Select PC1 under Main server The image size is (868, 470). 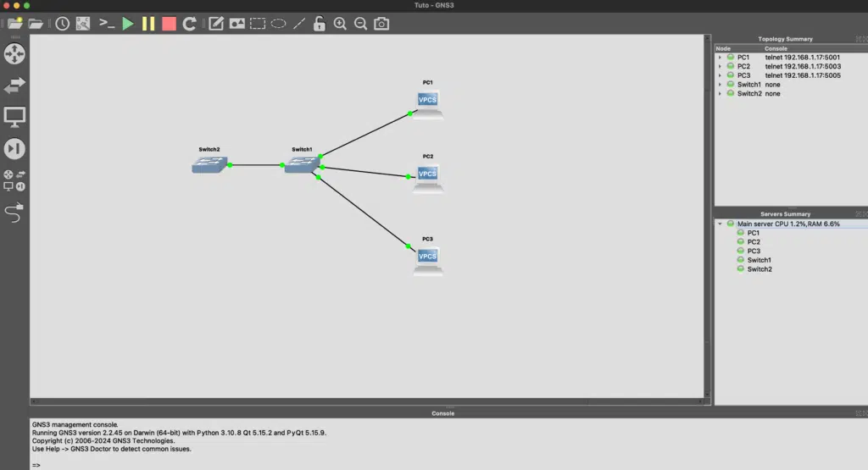click(x=754, y=234)
